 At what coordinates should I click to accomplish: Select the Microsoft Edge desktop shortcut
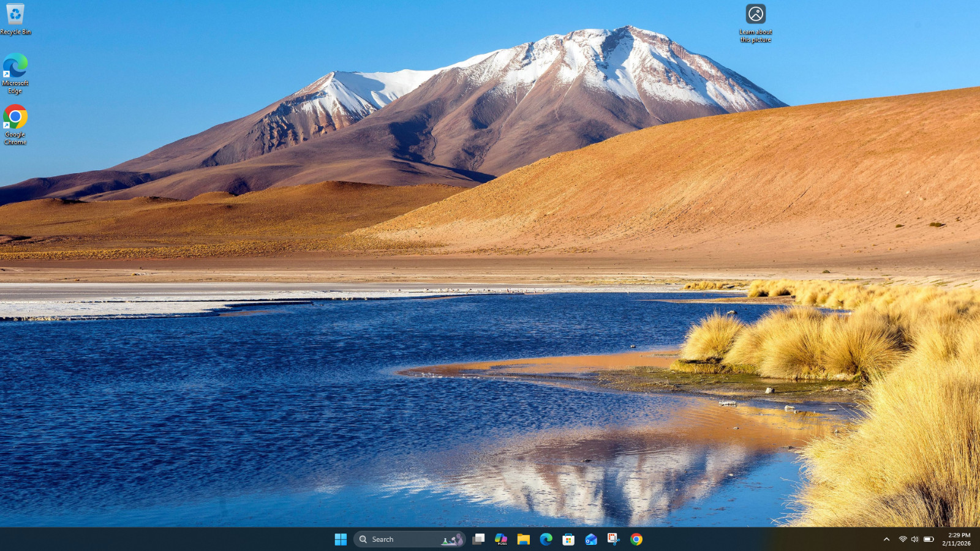[15, 73]
